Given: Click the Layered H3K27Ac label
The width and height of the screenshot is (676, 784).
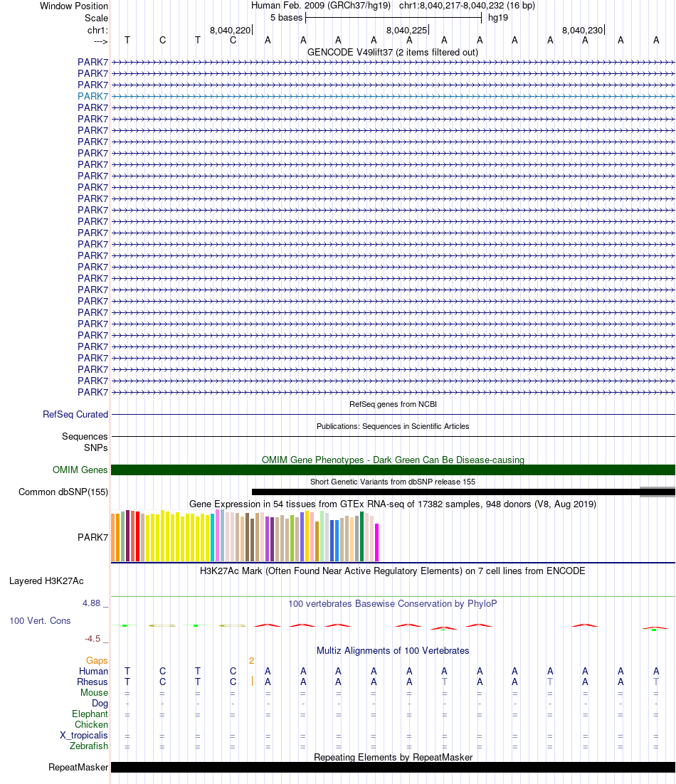Looking at the screenshot, I should (x=46, y=581).
